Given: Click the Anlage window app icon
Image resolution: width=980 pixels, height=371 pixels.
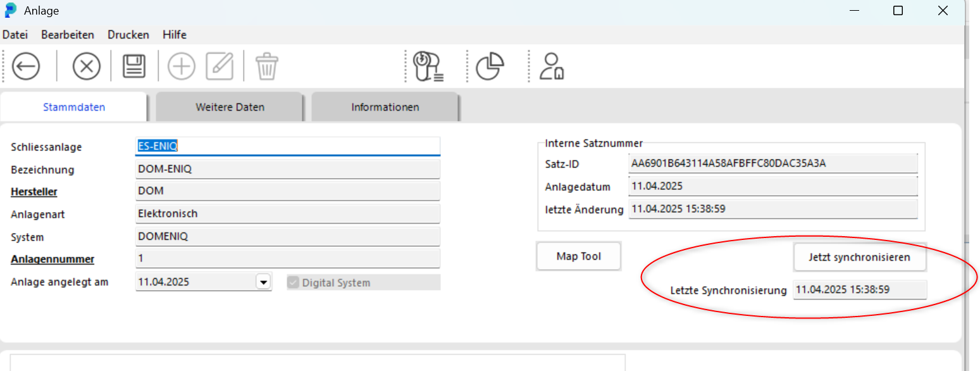Looking at the screenshot, I should tap(11, 10).
